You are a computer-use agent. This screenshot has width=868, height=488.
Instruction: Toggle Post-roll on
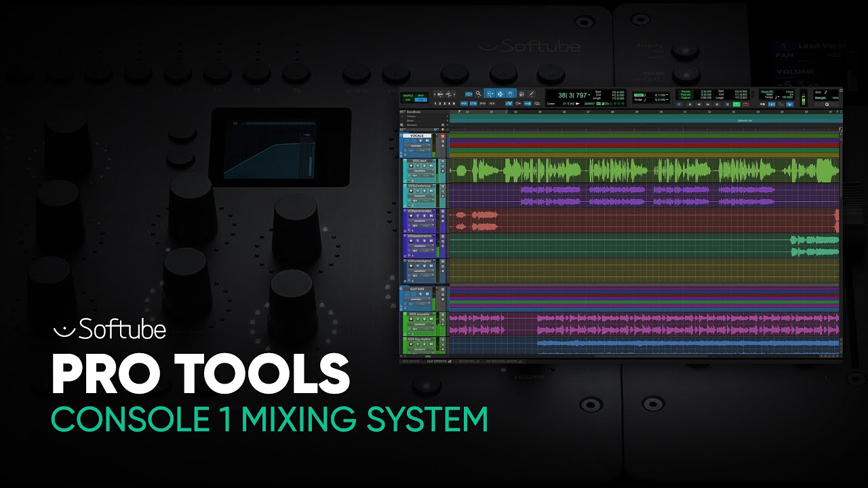686,94
